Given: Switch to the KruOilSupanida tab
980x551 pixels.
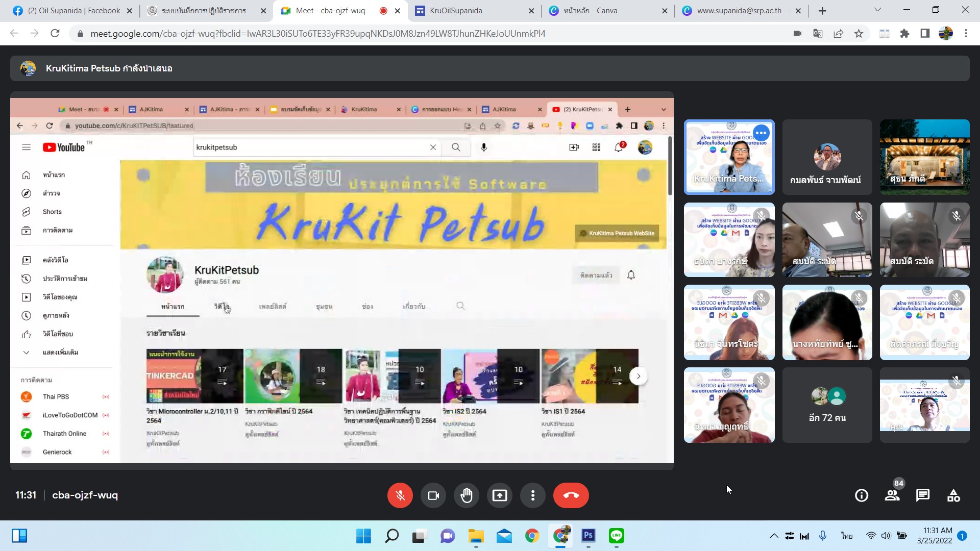Looking at the screenshot, I should click(456, 11).
